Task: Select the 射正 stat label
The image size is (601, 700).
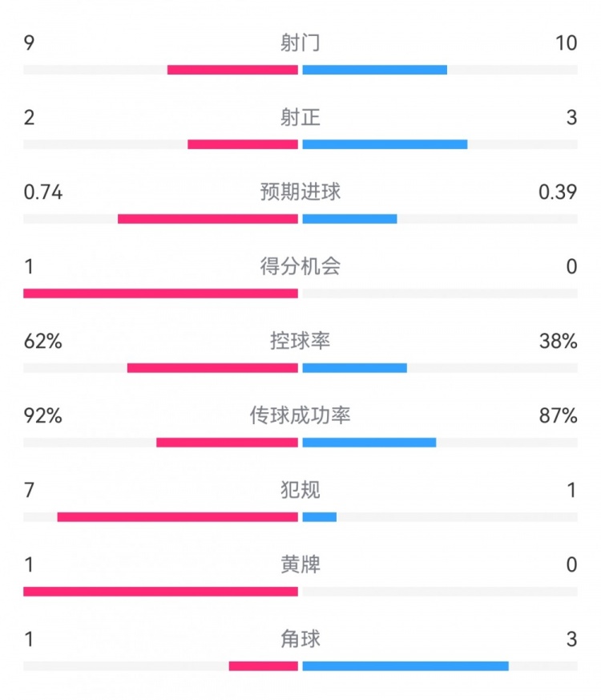Action: pyautogui.click(x=300, y=118)
